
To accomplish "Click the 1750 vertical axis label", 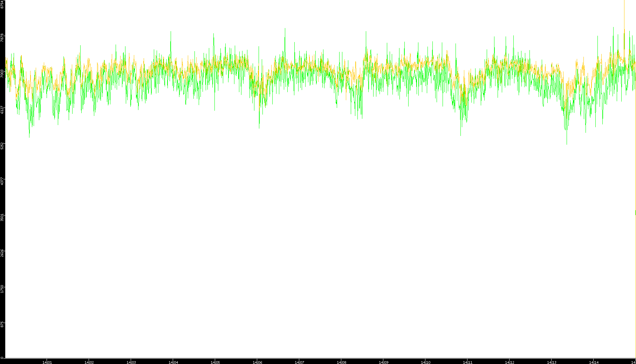I will click(x=2, y=289).
